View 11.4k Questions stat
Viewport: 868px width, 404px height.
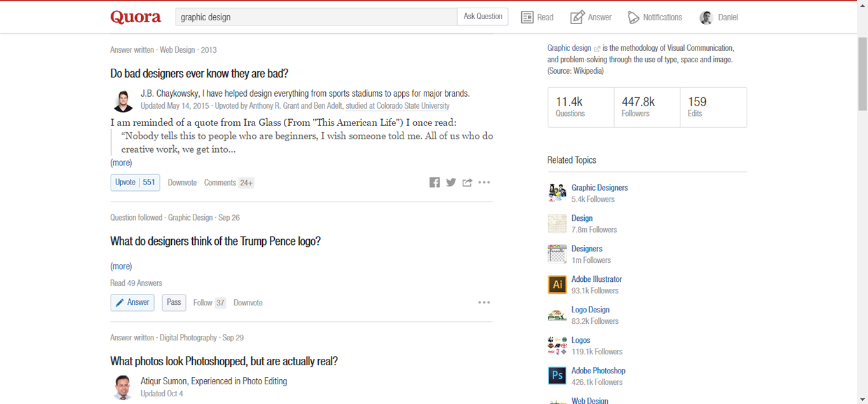point(580,108)
